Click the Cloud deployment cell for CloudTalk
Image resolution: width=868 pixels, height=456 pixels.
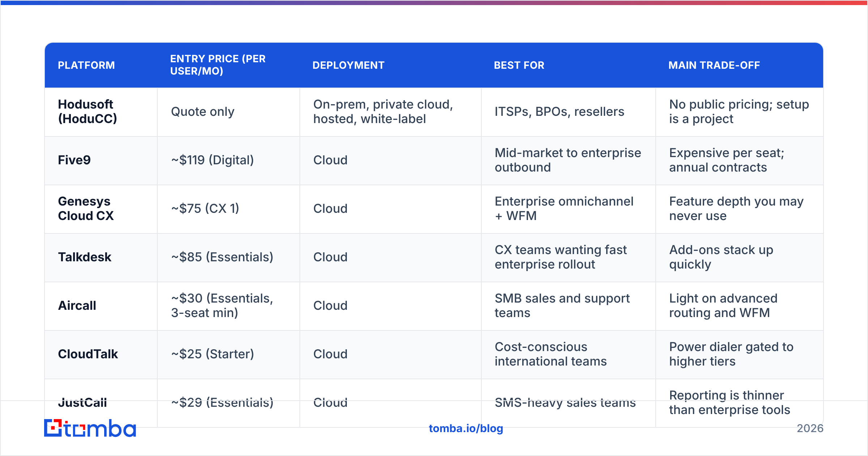coord(391,355)
